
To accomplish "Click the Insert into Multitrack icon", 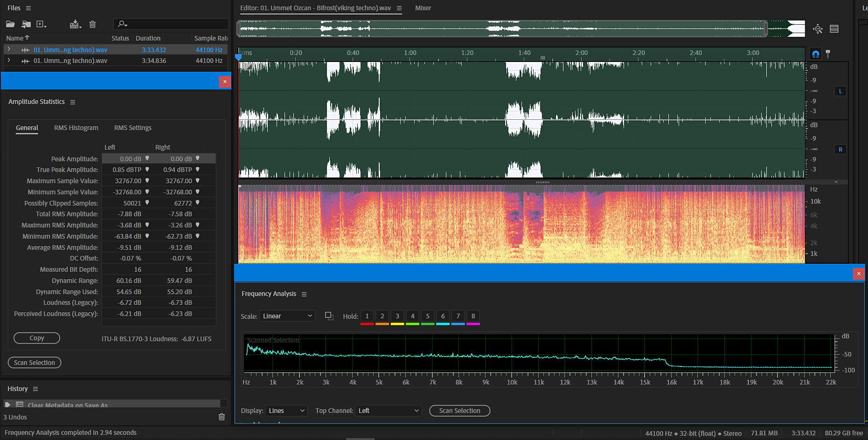I will tap(74, 24).
